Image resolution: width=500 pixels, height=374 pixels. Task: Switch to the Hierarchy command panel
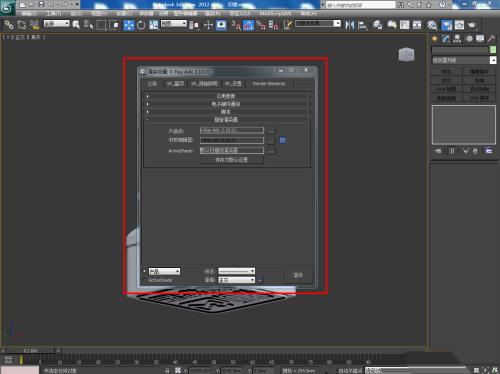(x=457, y=39)
